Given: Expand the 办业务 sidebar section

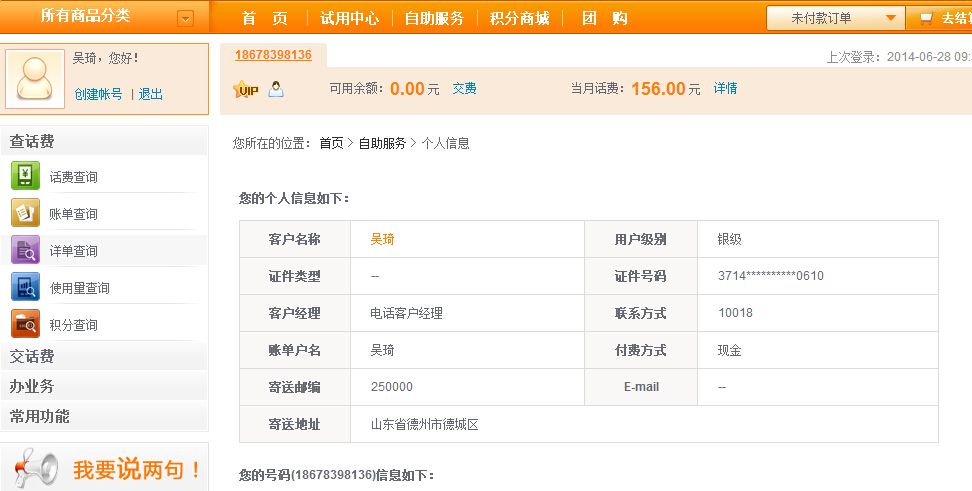Looking at the screenshot, I should tap(32, 386).
